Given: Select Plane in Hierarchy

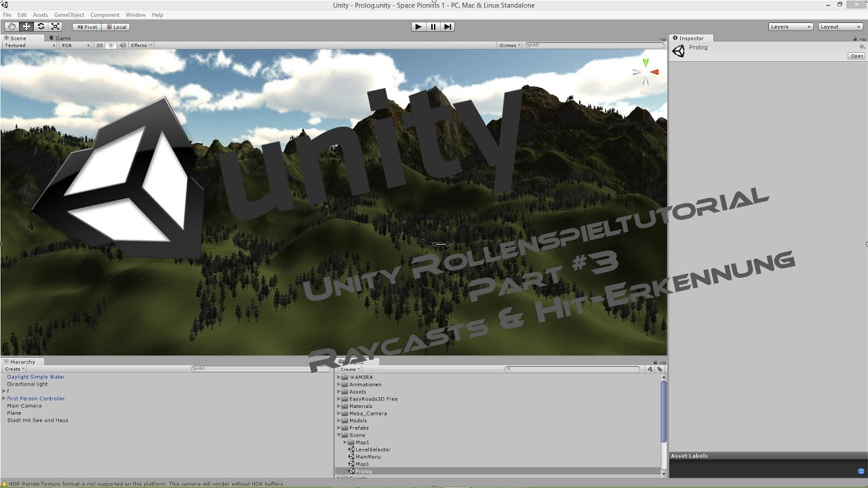Looking at the screenshot, I should [14, 413].
